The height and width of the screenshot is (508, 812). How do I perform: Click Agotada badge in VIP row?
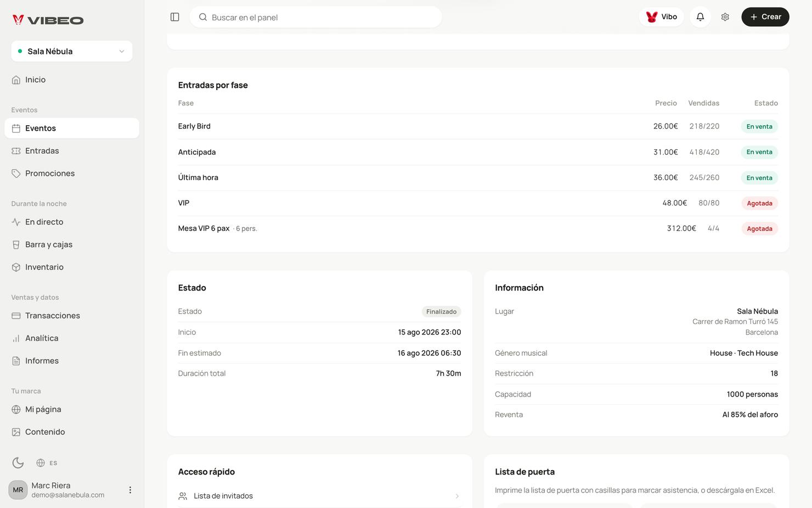759,203
